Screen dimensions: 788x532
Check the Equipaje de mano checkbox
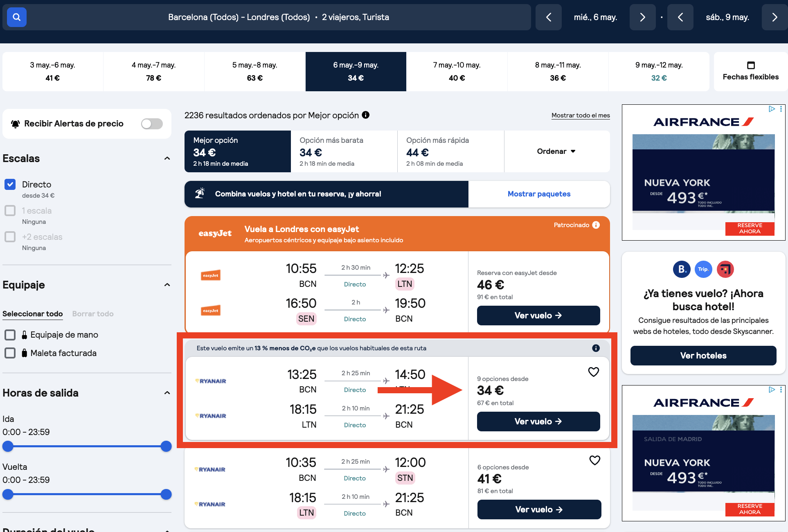10,335
